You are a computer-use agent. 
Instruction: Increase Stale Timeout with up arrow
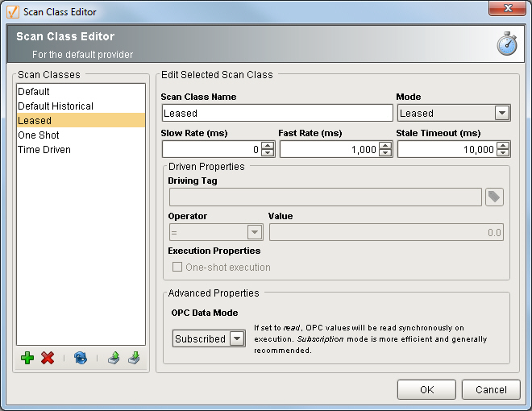(503, 146)
